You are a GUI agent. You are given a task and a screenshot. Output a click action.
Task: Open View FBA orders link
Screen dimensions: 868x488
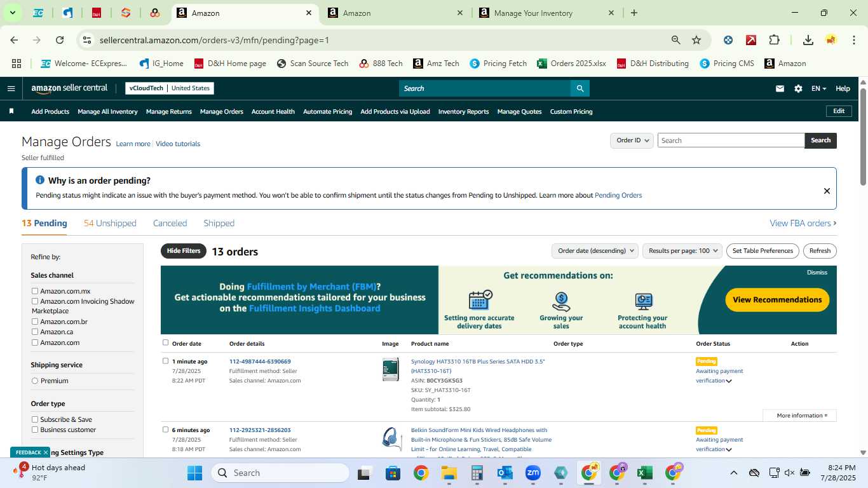803,223
